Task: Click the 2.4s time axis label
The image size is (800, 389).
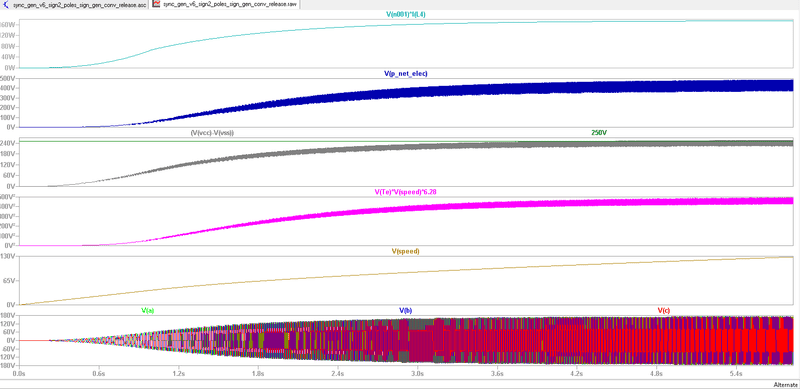Action: (x=337, y=374)
